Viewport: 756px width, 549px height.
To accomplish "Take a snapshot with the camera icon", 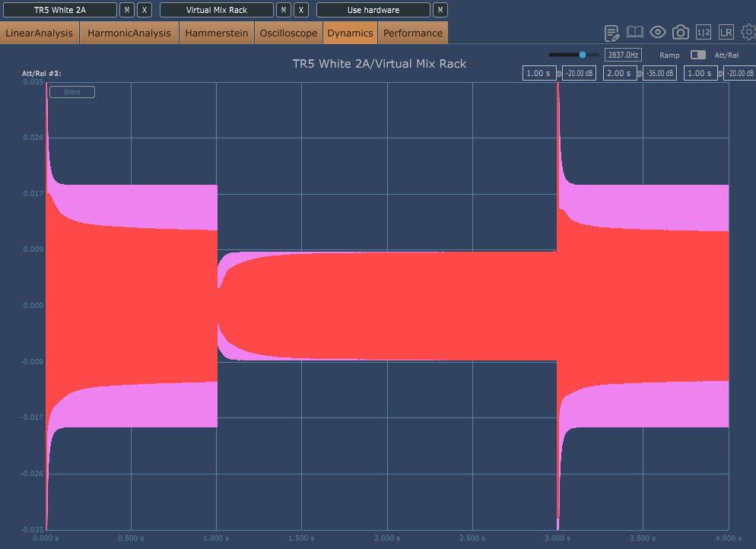I will pos(680,32).
